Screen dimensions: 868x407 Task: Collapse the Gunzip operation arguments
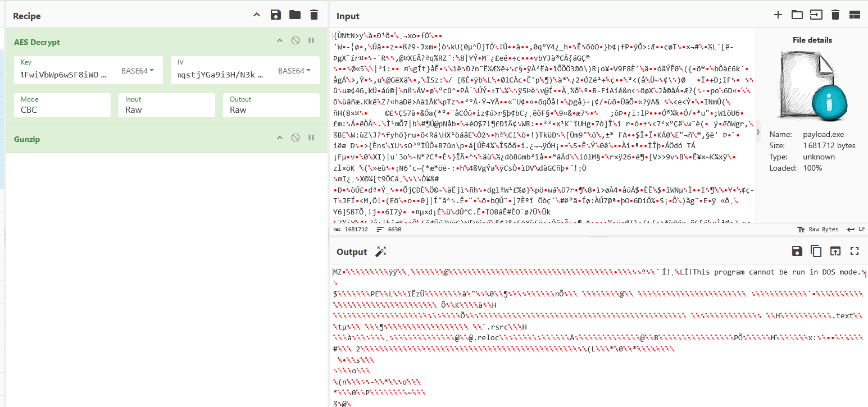pyautogui.click(x=280, y=138)
